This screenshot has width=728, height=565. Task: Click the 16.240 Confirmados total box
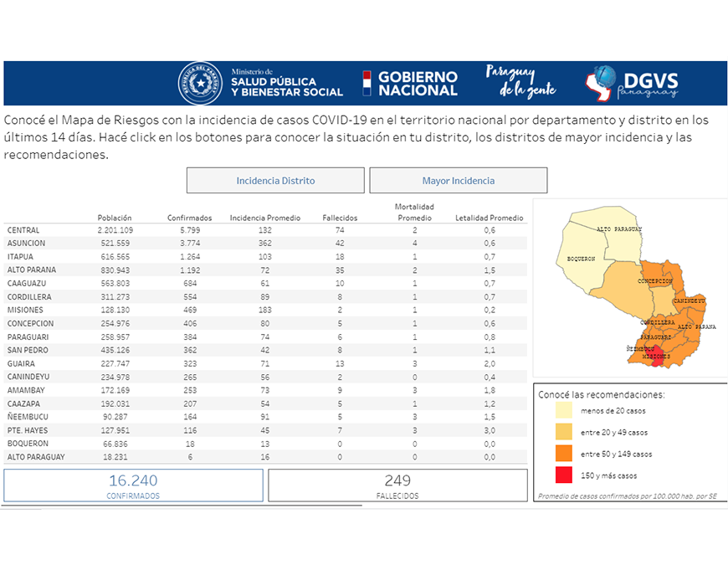pos(133,485)
